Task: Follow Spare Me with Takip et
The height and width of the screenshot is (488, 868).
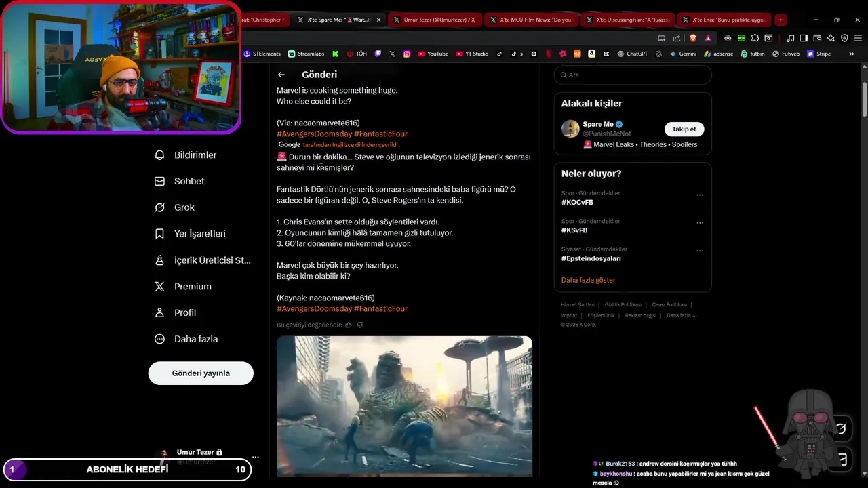Action: 684,129
